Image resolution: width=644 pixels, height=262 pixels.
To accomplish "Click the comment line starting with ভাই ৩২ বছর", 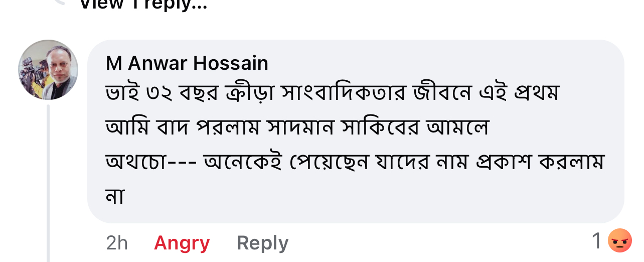I will tap(331, 94).
